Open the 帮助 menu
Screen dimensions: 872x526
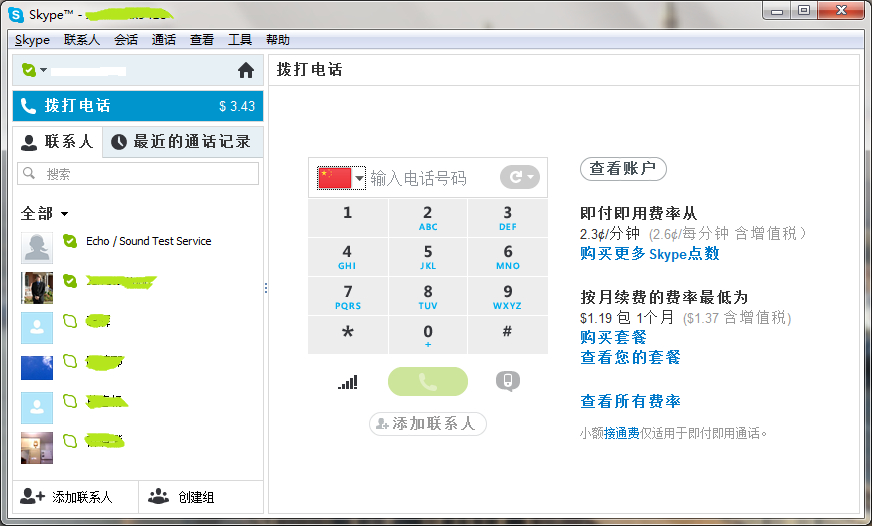278,39
